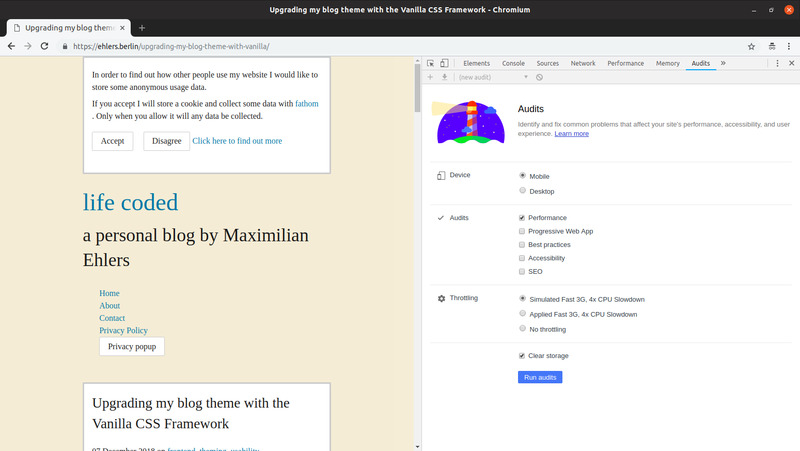Open the Chromium three-dot menu
The image size is (800, 451).
tap(789, 46)
